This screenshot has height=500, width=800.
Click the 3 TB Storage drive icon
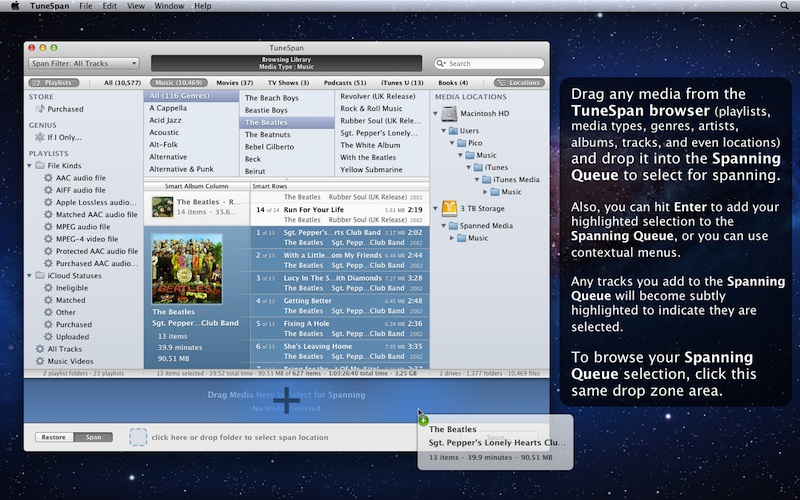(x=449, y=207)
